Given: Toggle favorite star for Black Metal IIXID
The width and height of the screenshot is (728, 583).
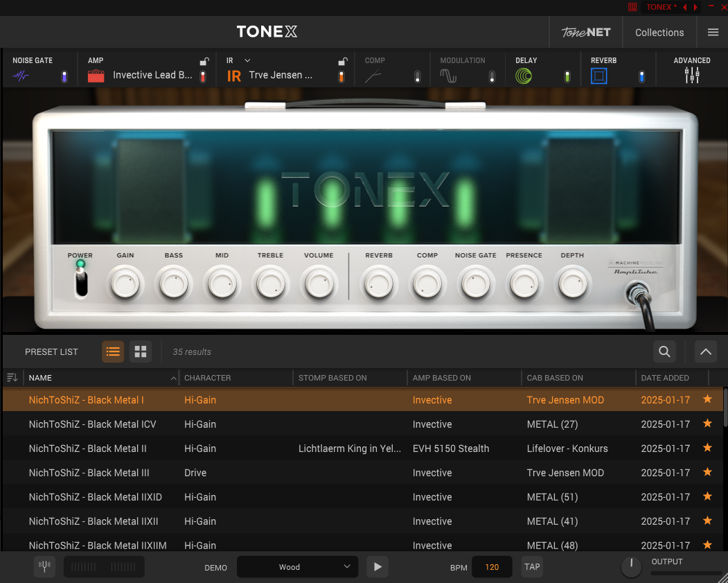Looking at the screenshot, I should click(x=707, y=496).
